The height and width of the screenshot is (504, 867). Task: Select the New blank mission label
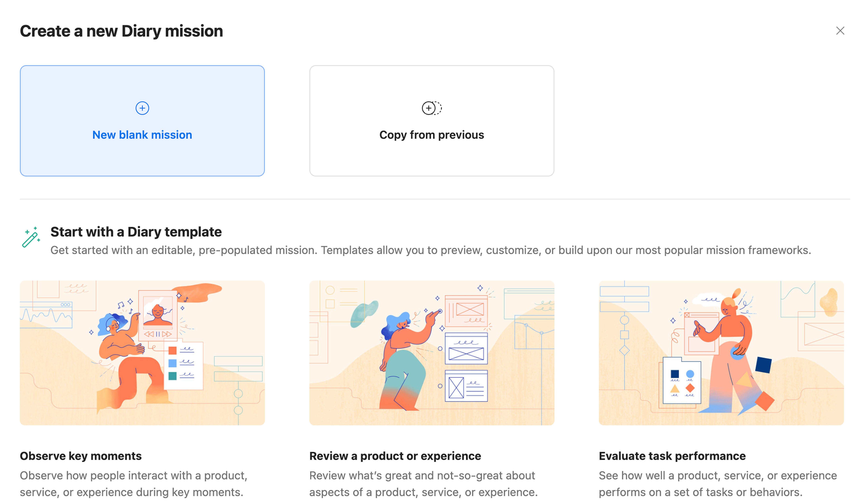[142, 135]
